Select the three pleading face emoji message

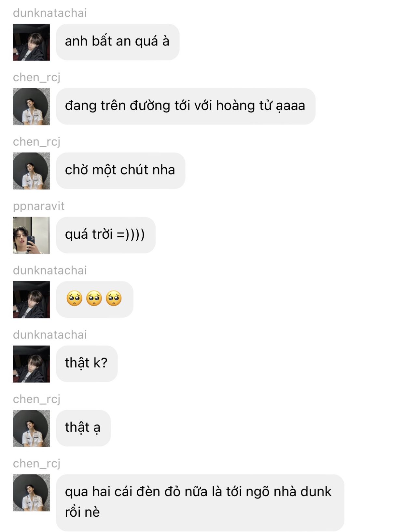pyautogui.click(x=94, y=299)
